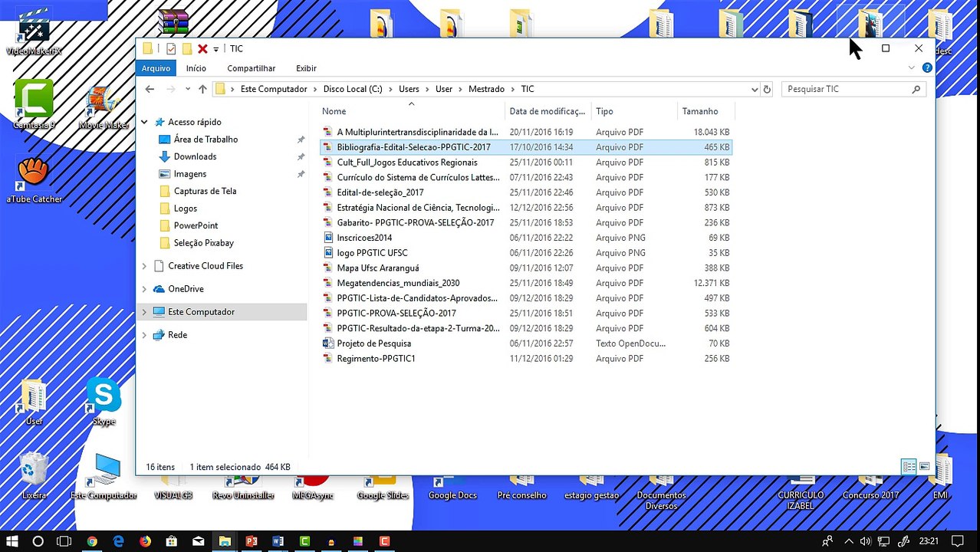The height and width of the screenshot is (552, 980).
Task: Open Word from the taskbar
Action: click(278, 541)
